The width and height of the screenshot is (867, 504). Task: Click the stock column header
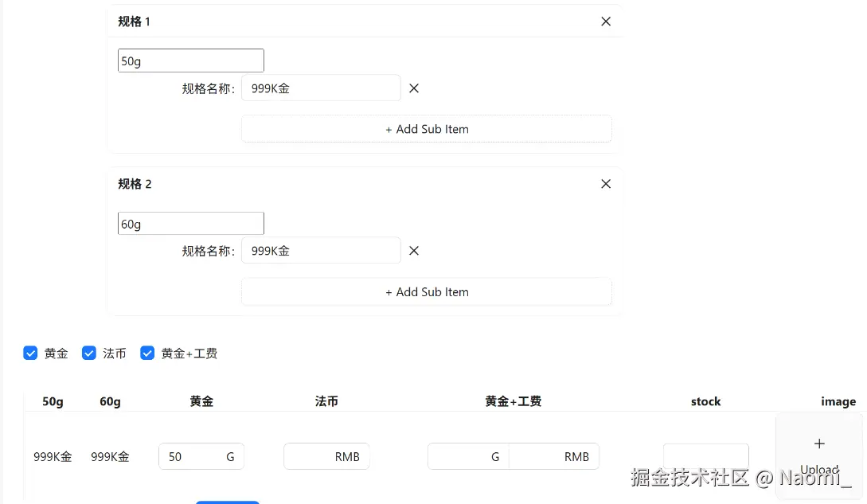click(705, 401)
